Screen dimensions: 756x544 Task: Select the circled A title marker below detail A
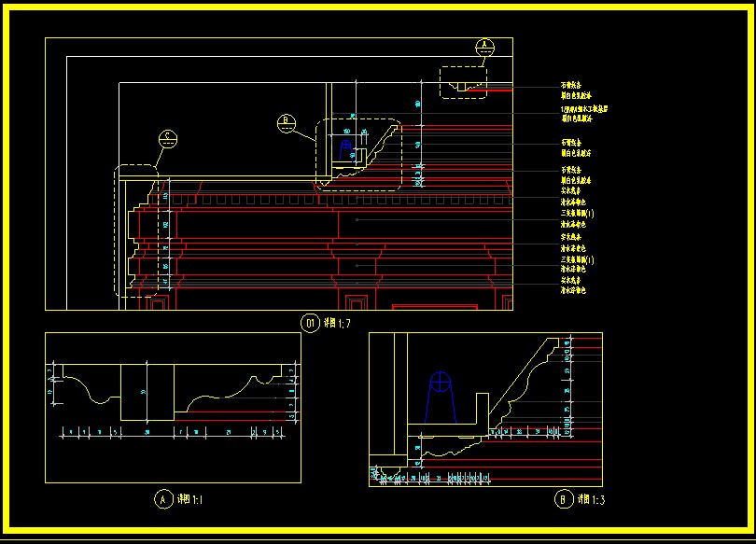163,499
